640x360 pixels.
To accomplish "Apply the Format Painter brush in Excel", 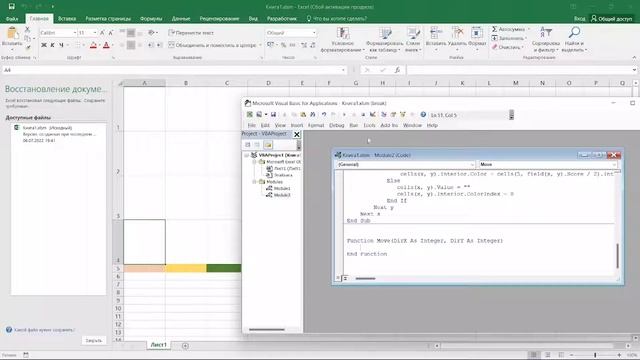I will pos(27,47).
